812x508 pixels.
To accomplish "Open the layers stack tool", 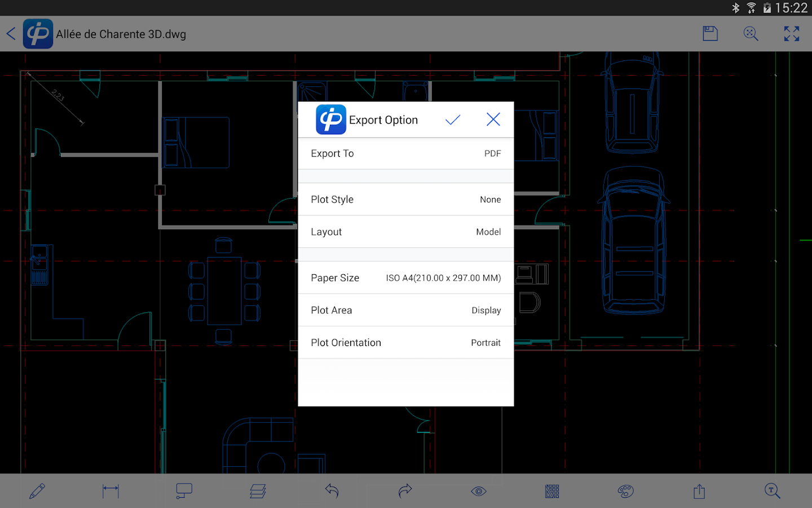I will click(258, 491).
